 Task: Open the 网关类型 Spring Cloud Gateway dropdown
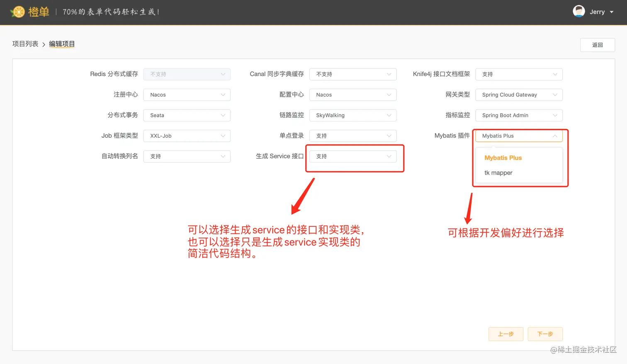(x=519, y=95)
